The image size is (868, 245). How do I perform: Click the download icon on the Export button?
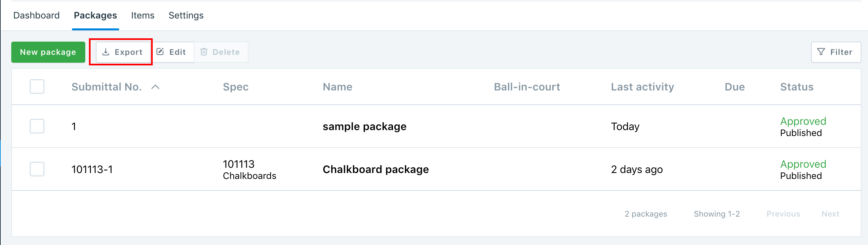[x=106, y=52]
